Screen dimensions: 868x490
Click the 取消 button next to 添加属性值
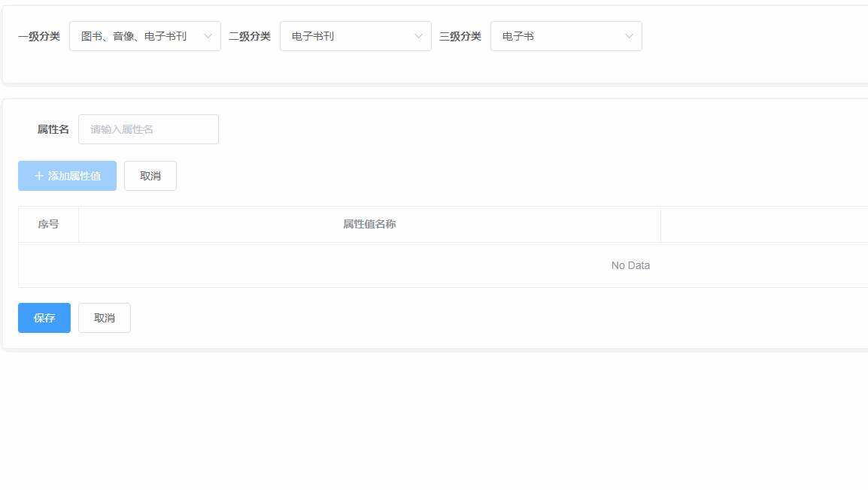tap(150, 175)
